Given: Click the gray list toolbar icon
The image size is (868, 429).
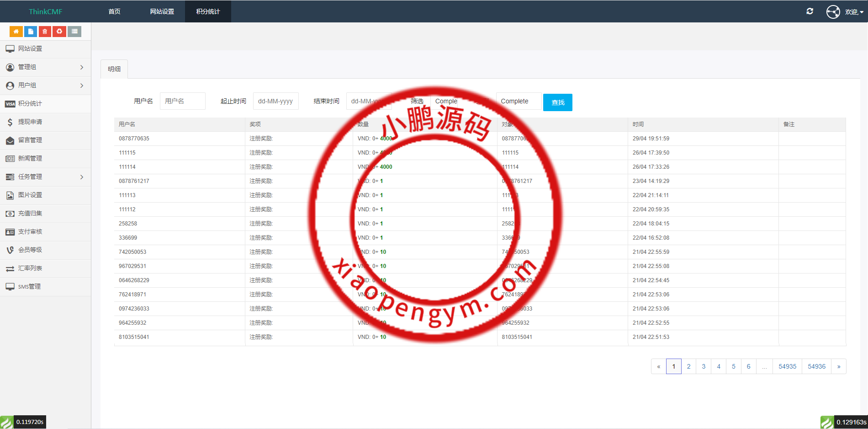Looking at the screenshot, I should (x=74, y=31).
